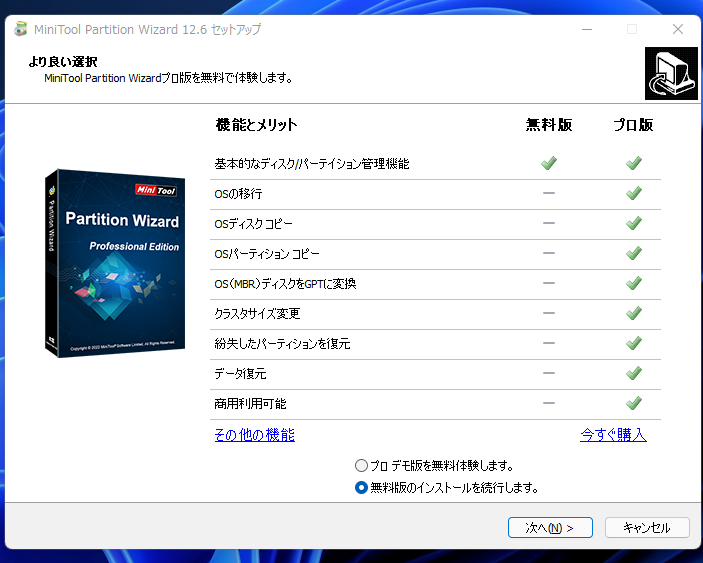Viewport: 703px width, 563px height.
Task: Click the Pro checkmark in lost partition recovery row
Action: click(x=634, y=343)
